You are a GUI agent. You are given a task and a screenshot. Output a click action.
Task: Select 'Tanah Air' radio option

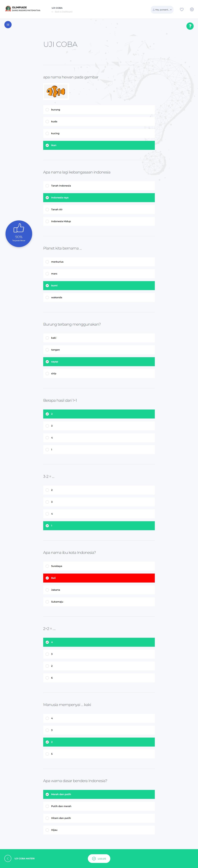(47, 210)
